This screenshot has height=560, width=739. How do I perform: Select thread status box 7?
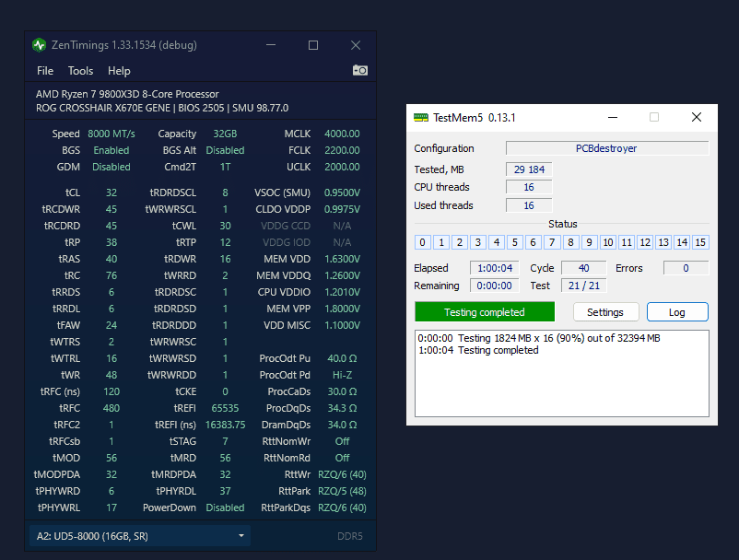(x=552, y=242)
